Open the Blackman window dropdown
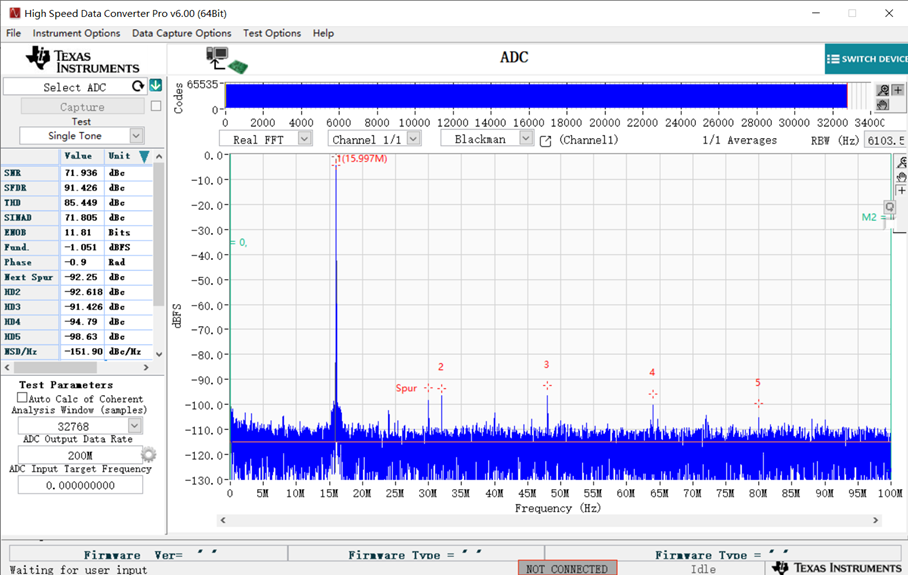The width and height of the screenshot is (908, 575). (525, 138)
